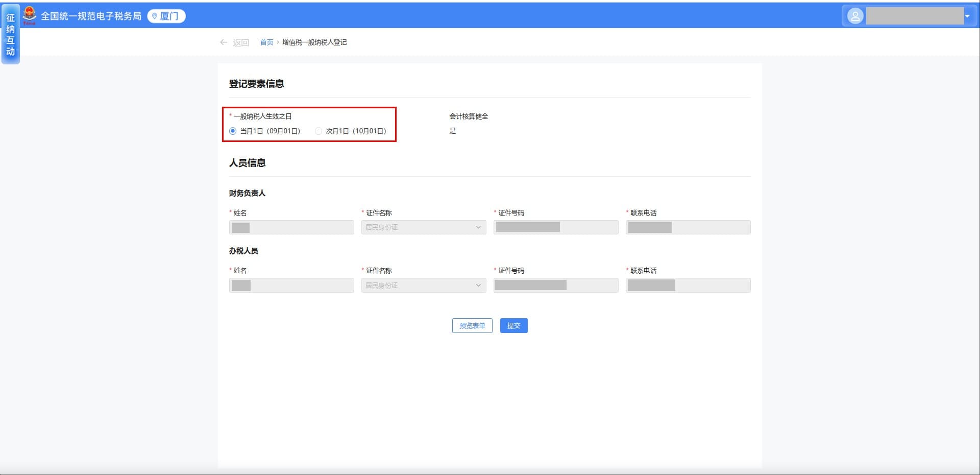
Task: Go to 首页 breadcrumb link
Action: (266, 42)
